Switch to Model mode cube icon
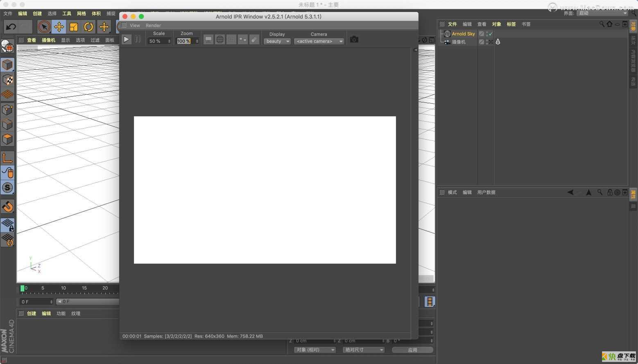Viewport: 638px width, 364px height. [x=7, y=65]
